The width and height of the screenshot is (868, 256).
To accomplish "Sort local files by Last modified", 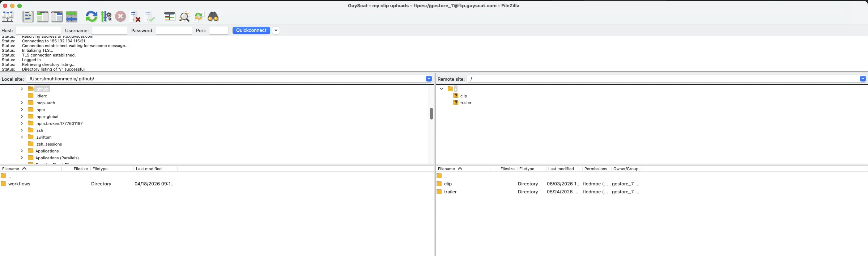I will [x=156, y=169].
